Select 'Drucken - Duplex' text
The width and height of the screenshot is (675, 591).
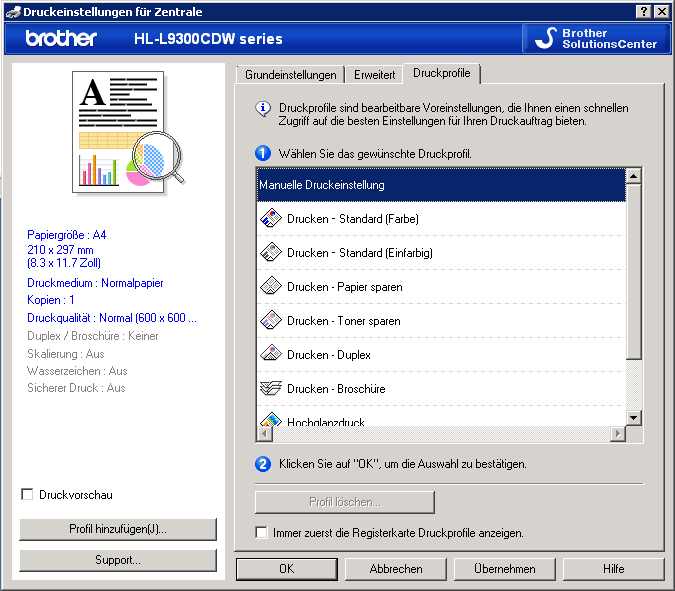329,355
